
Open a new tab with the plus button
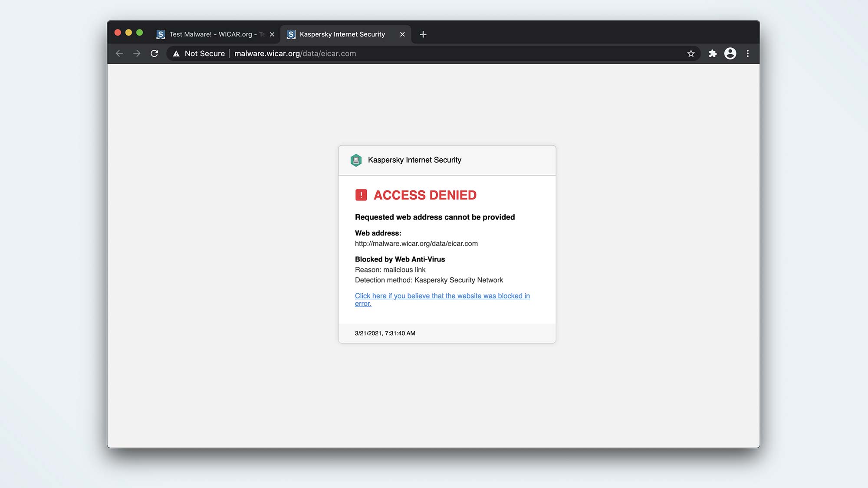(x=423, y=34)
